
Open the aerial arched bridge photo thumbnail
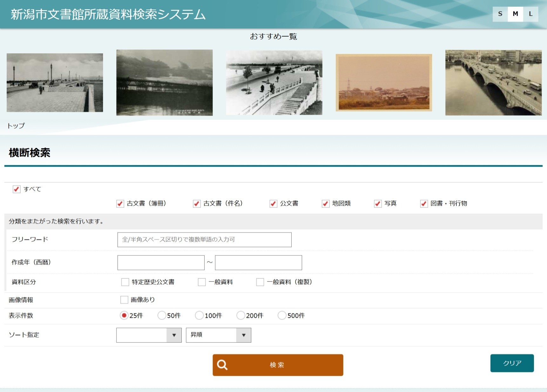(x=493, y=83)
